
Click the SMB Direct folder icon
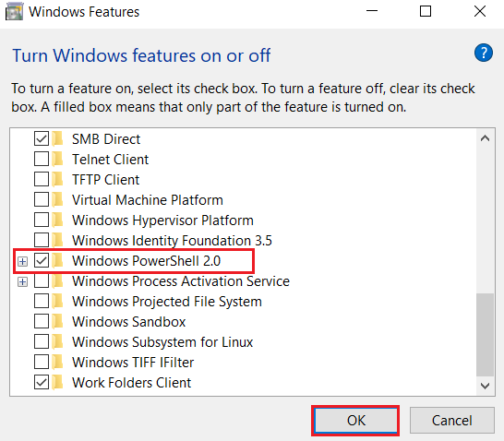click(x=57, y=138)
